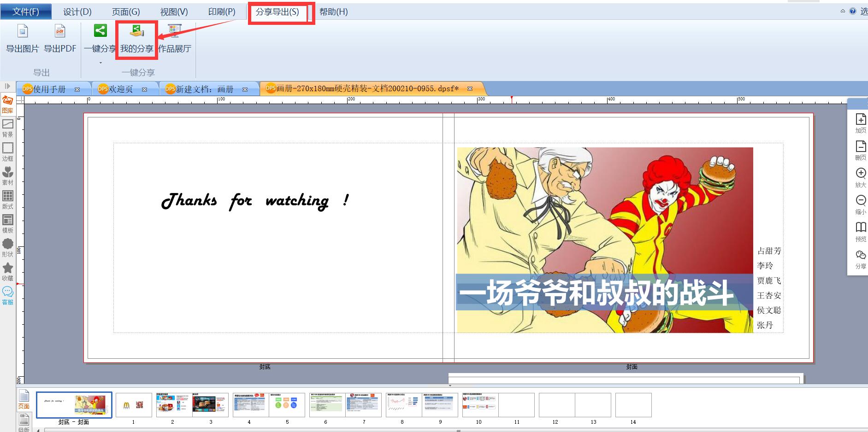The width and height of the screenshot is (868, 432).
Task: Select page 7 thumbnail
Action: 363,405
